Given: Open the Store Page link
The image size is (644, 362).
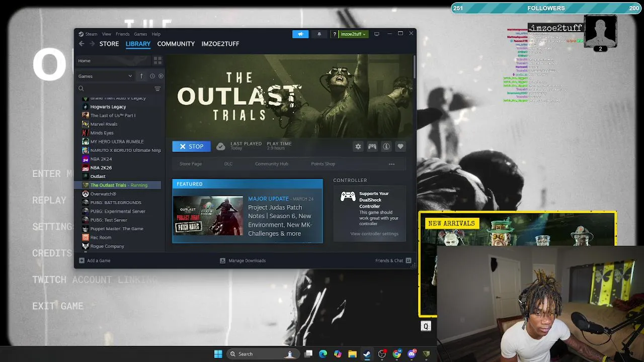Looking at the screenshot, I should point(191,164).
